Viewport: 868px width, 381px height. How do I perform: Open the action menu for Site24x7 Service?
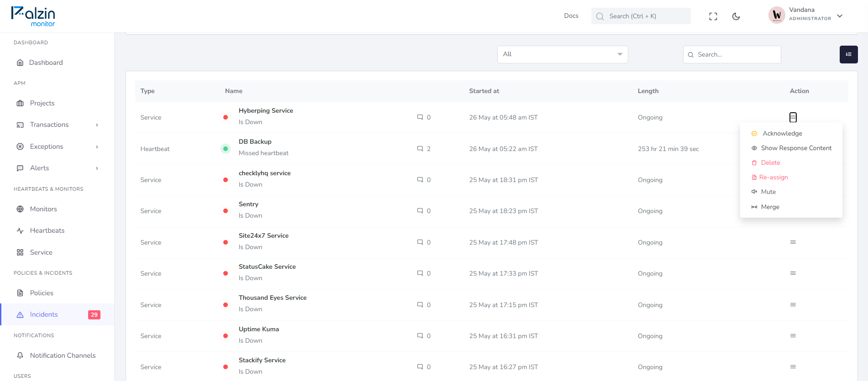click(x=793, y=242)
